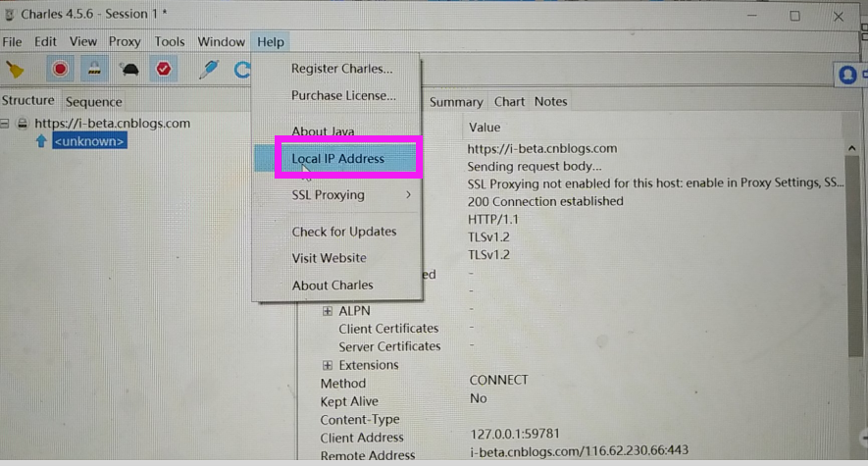Click the HTTP/1.1 value
The width and height of the screenshot is (868, 467).
click(492, 220)
